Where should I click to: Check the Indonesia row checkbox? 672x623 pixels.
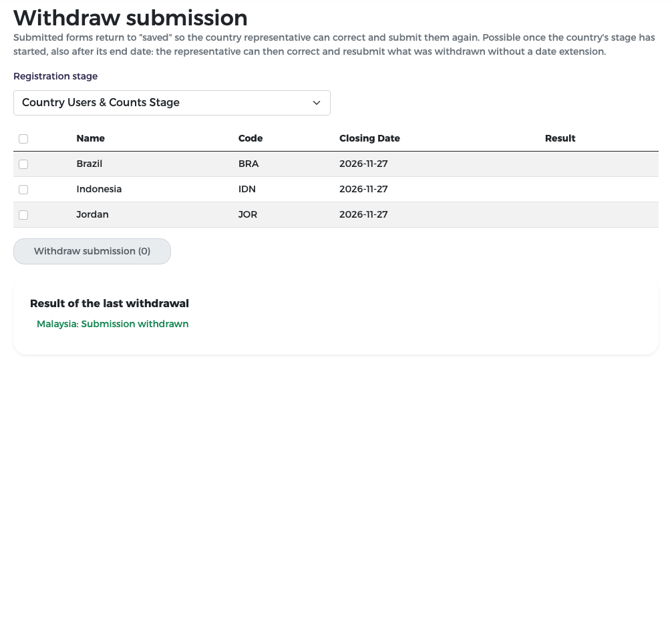[x=23, y=190]
